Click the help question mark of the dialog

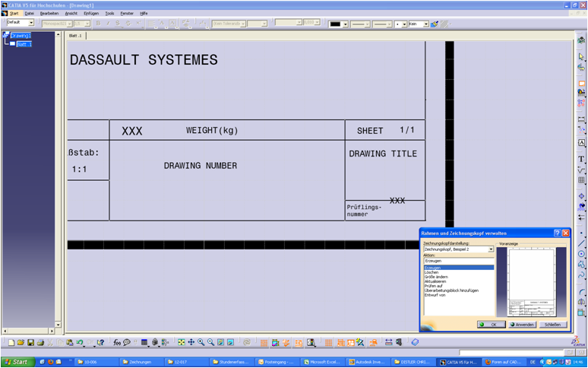558,233
